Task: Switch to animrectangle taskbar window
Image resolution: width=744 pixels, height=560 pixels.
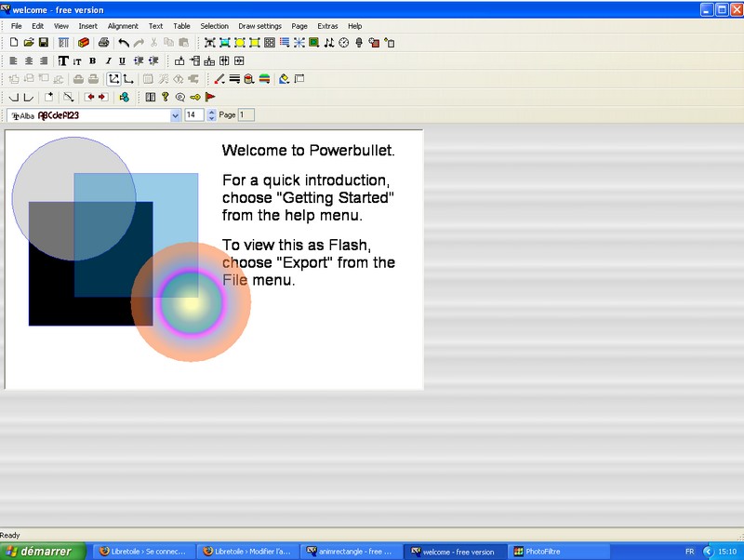Action: point(352,552)
